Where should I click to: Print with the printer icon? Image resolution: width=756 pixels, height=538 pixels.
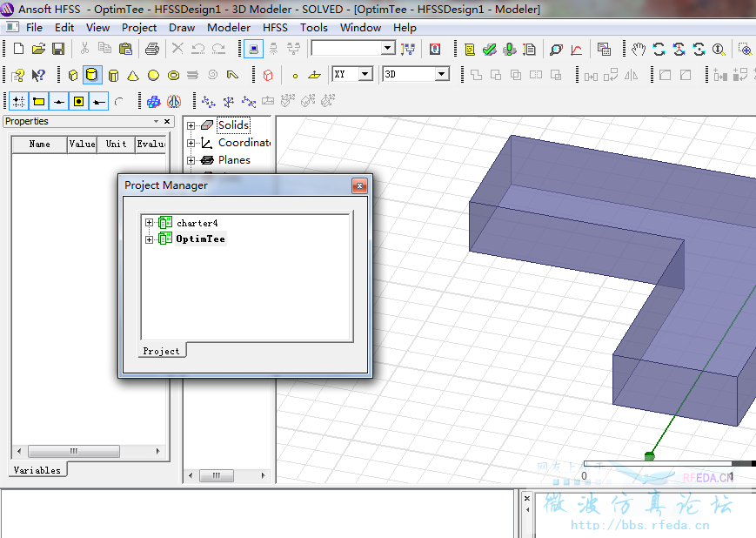(152, 49)
